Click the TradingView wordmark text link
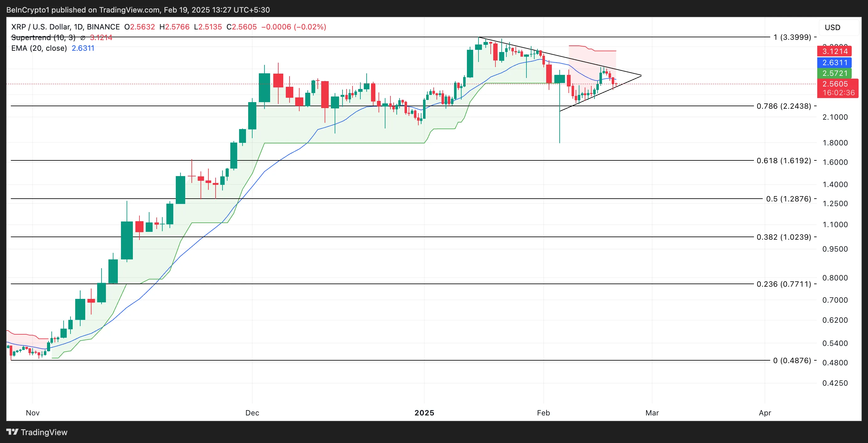Viewport: 868px width, 443px height. pos(44,432)
